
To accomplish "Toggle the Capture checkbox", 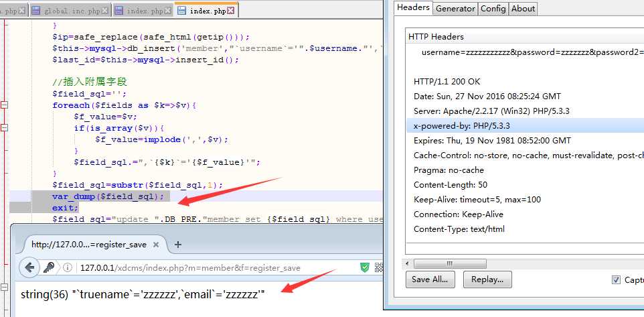I will click(616, 279).
